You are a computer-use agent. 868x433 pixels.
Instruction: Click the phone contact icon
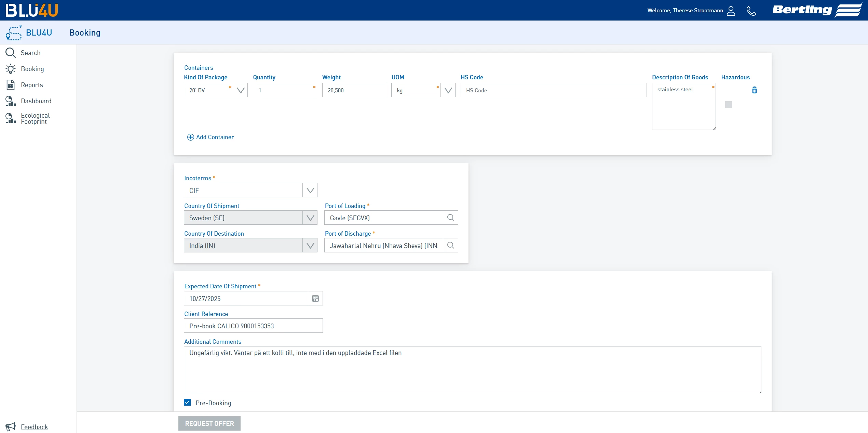point(751,11)
